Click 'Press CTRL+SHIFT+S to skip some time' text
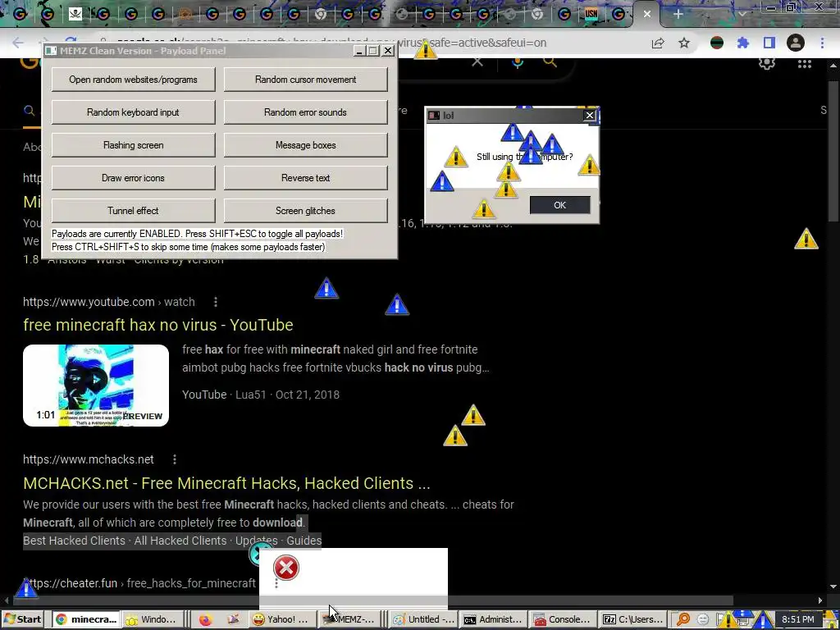Screen dimensions: 840x630 (x=188, y=247)
